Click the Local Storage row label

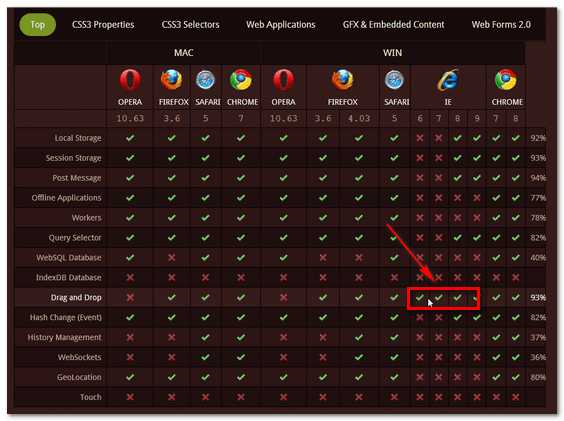click(x=78, y=138)
